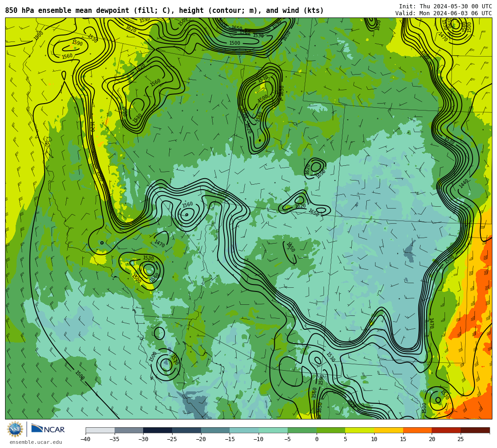Click the 20 colorbar tick label

(432, 439)
